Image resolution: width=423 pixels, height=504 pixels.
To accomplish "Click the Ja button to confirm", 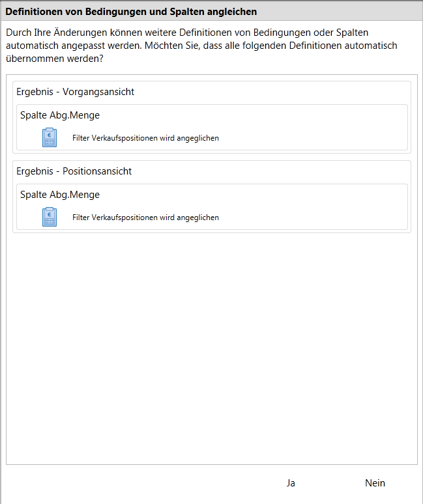I will [x=291, y=483].
